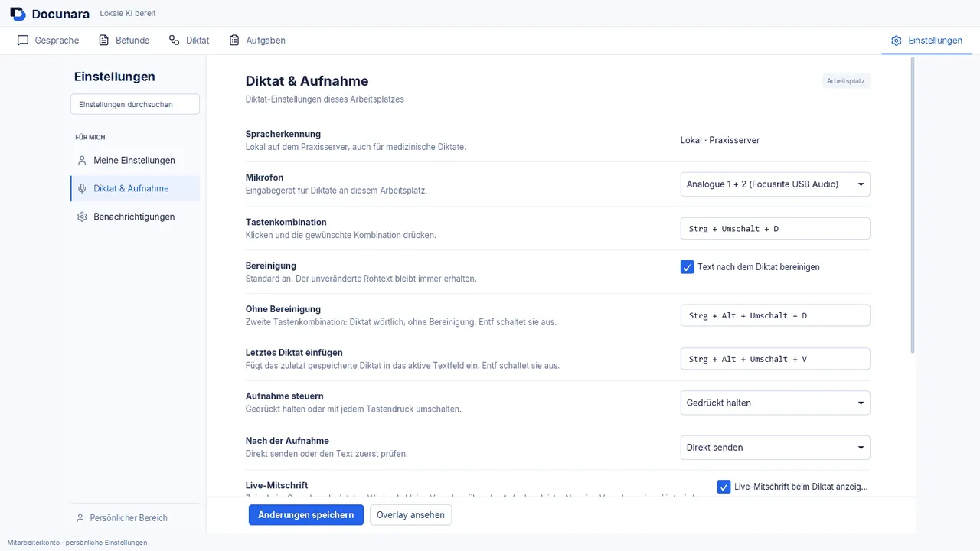Viewport: 980px width, 551px height.
Task: Click the 'Diktat & Aufnahme' page heading
Action: (x=307, y=81)
